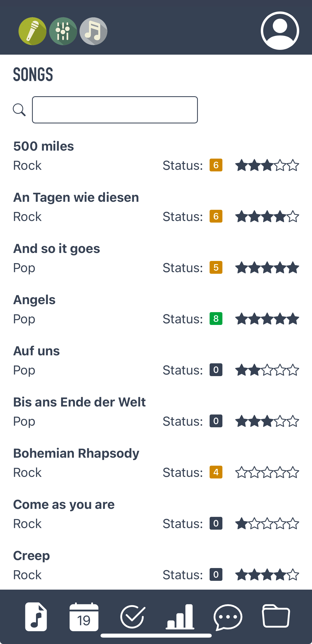312x644 pixels.
Task: Select the grey music notes icon
Action: [x=93, y=31]
